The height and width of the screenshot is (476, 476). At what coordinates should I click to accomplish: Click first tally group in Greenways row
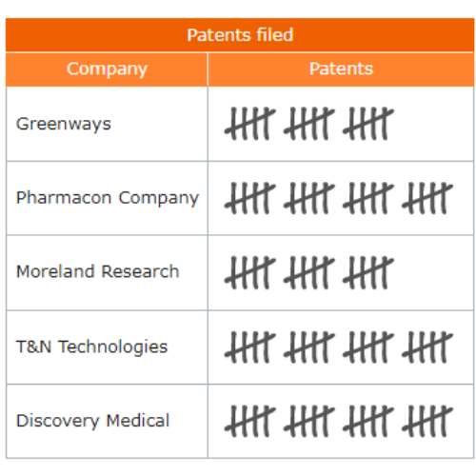click(250, 124)
